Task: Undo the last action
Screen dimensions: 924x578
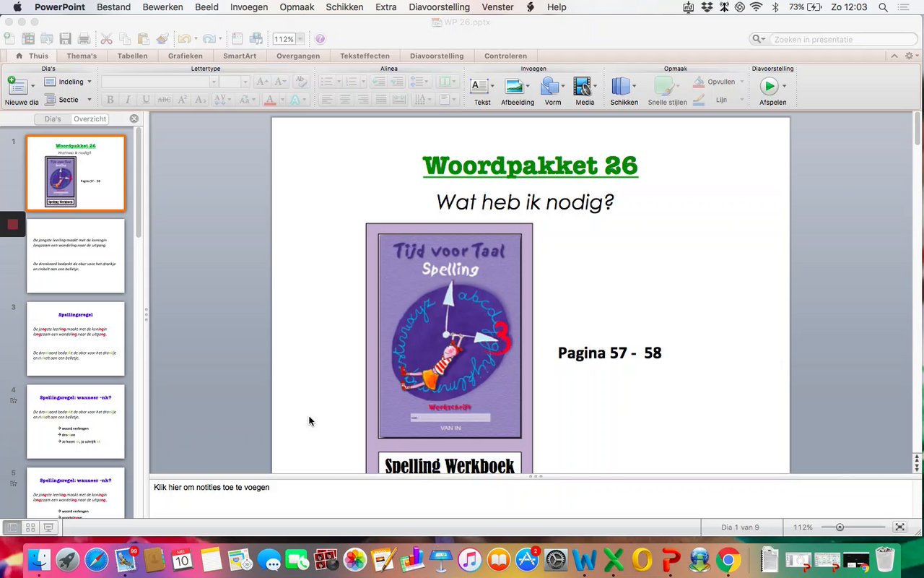Action: click(184, 39)
